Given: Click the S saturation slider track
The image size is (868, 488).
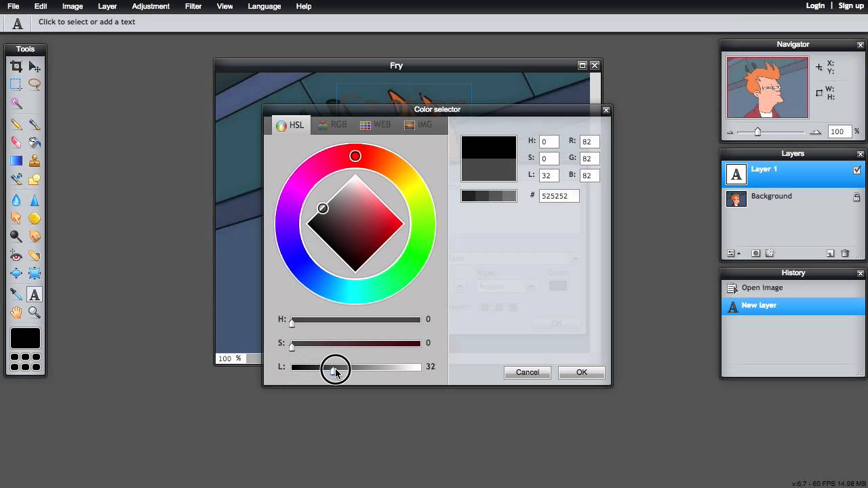Looking at the screenshot, I should tap(356, 344).
